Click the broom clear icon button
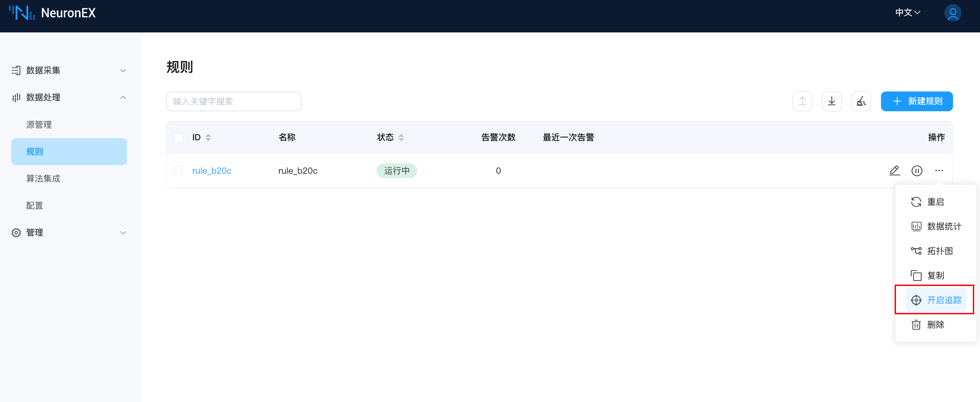The image size is (980, 402). pyautogui.click(x=861, y=101)
